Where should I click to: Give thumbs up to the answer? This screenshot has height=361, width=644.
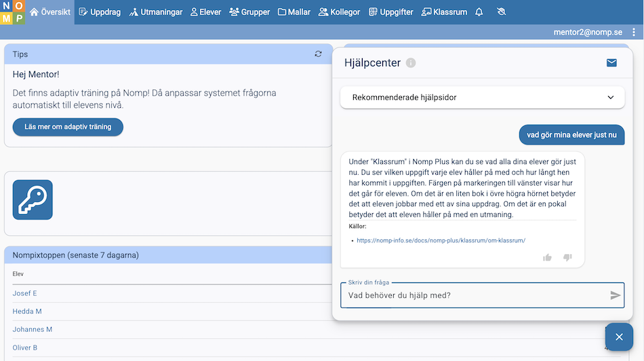pos(547,257)
